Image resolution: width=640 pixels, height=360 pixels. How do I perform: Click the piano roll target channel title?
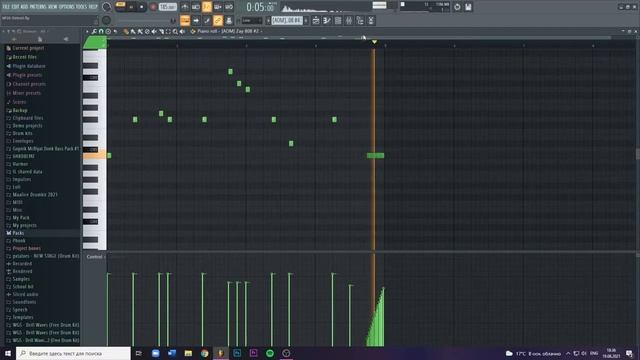[x=228, y=31]
